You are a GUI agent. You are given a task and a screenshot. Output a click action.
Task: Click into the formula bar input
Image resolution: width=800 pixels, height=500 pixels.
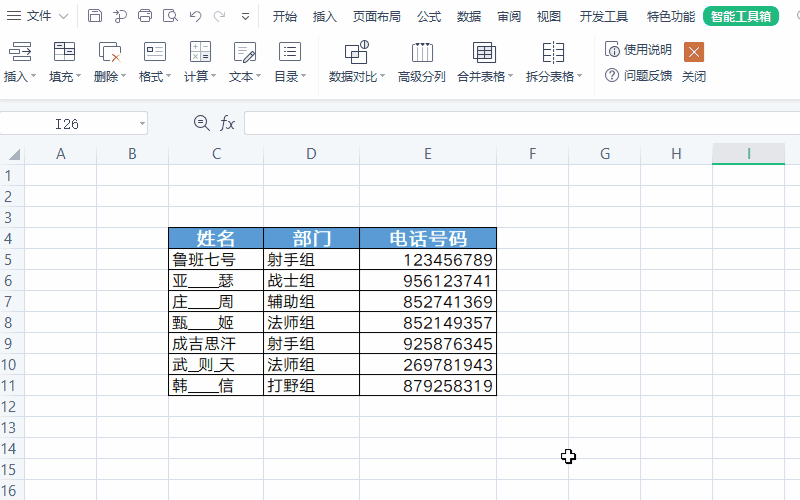coord(522,123)
